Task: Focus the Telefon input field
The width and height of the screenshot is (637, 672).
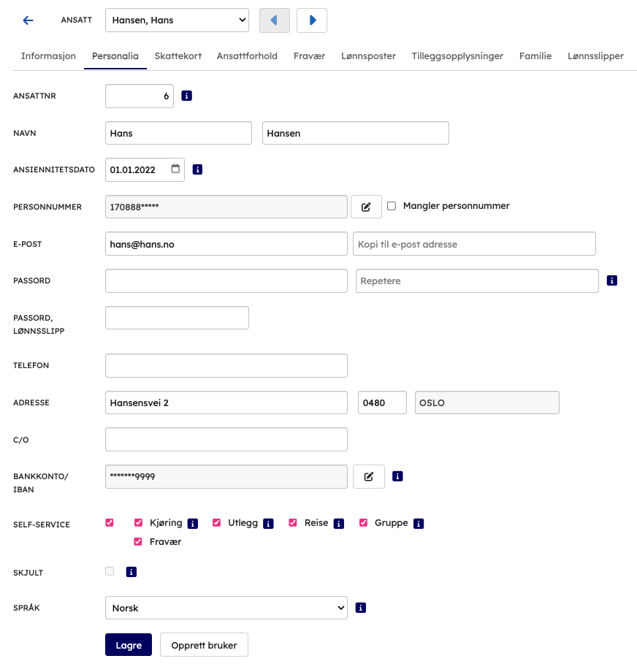Action: (226, 365)
